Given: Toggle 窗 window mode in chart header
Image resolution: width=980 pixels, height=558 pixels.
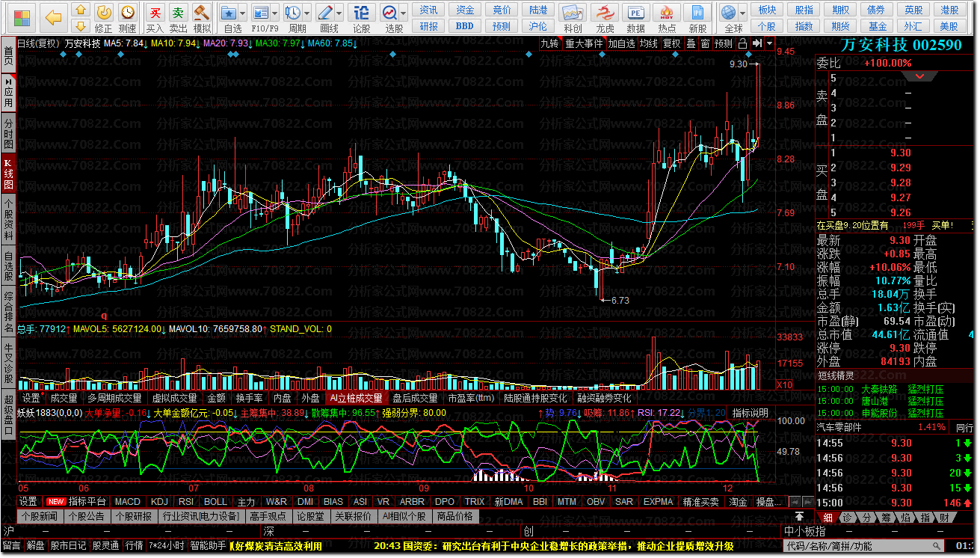Looking at the screenshot, I should [x=705, y=43].
